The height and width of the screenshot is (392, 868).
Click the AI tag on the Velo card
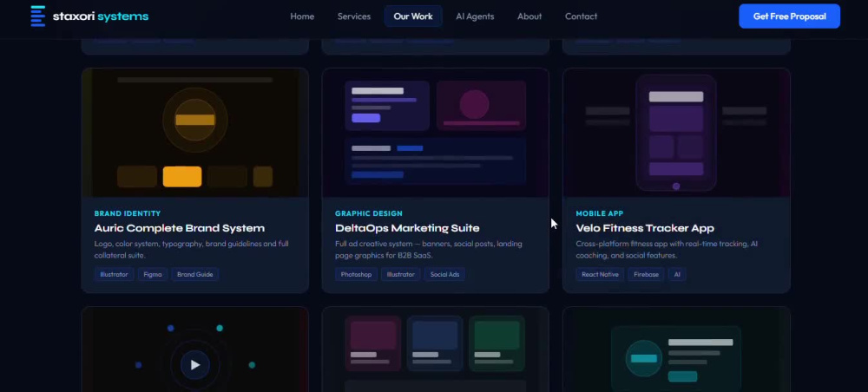(677, 274)
